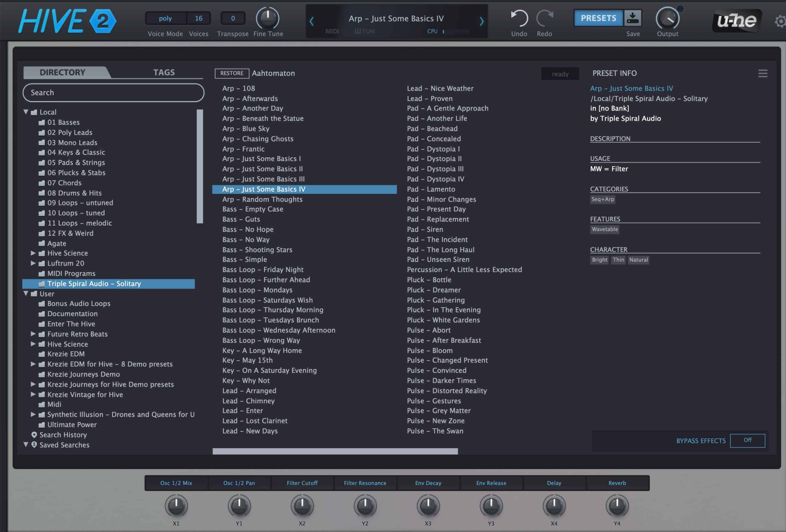Viewport: 786px width, 532px height.
Task: Open Search History pin icon entry
Action: pos(34,435)
